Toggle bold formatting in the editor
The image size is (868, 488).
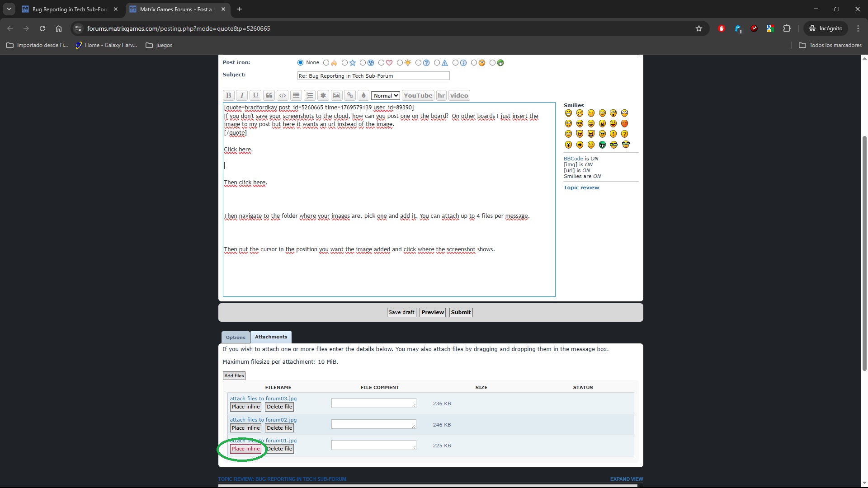pos(228,95)
